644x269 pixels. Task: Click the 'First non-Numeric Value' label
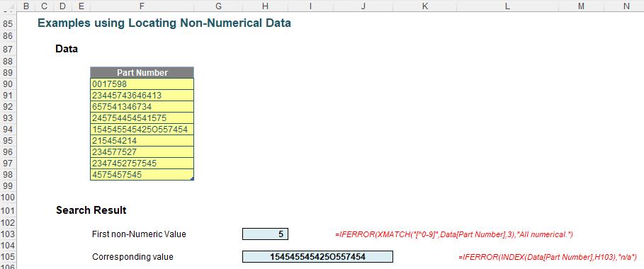pyautogui.click(x=140, y=234)
